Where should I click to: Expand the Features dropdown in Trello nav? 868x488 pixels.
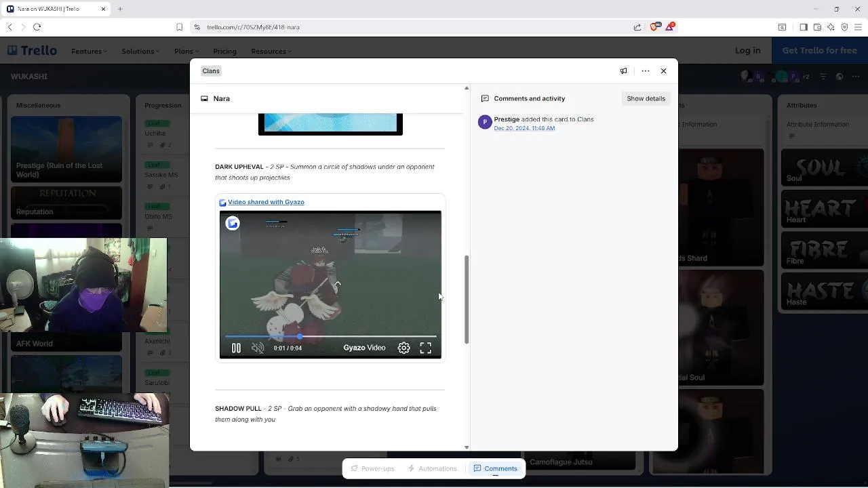pyautogui.click(x=90, y=51)
